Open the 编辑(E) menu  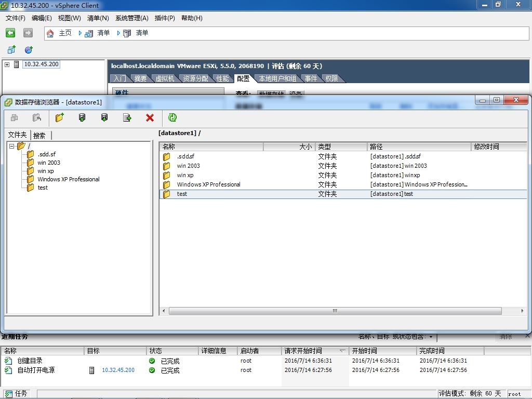[x=42, y=18]
